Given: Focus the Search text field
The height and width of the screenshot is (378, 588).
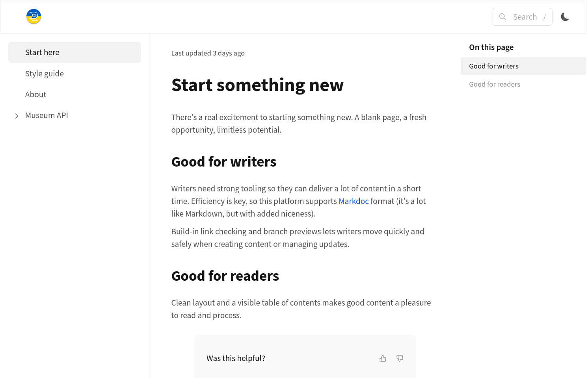Looking at the screenshot, I should (x=525, y=17).
